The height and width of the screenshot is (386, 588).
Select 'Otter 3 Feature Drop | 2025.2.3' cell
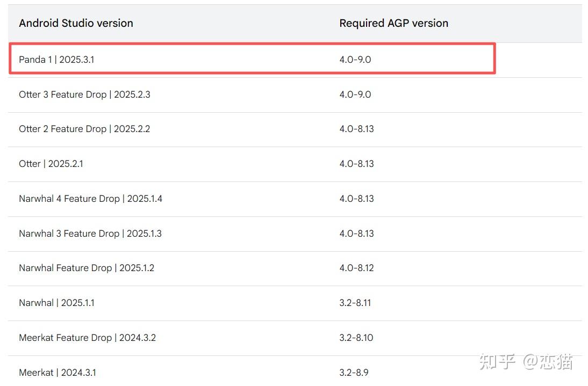84,94
